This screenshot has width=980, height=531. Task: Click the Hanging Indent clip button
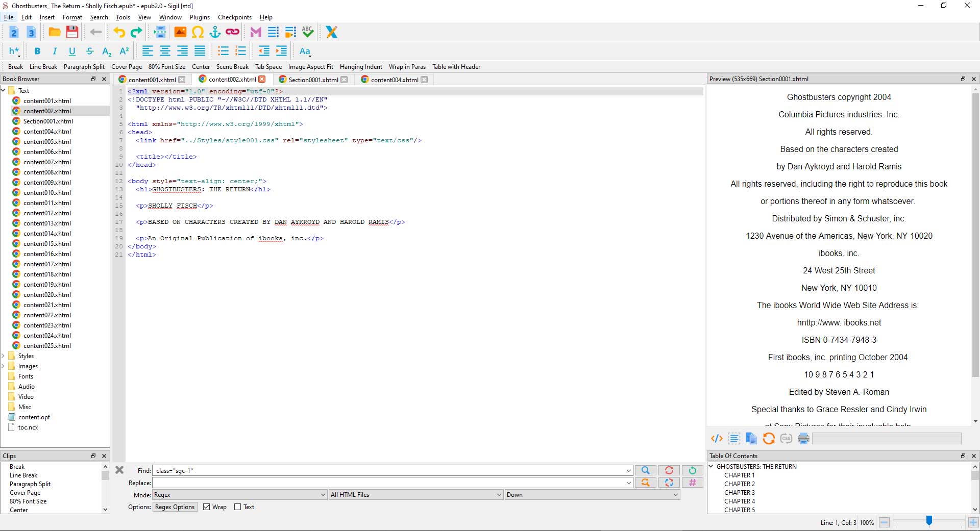click(361, 67)
